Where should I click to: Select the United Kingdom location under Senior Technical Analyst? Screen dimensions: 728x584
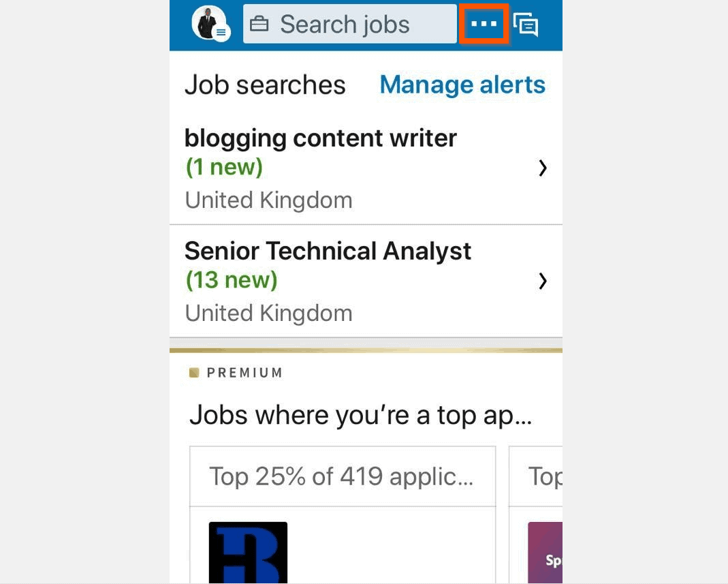pos(268,313)
